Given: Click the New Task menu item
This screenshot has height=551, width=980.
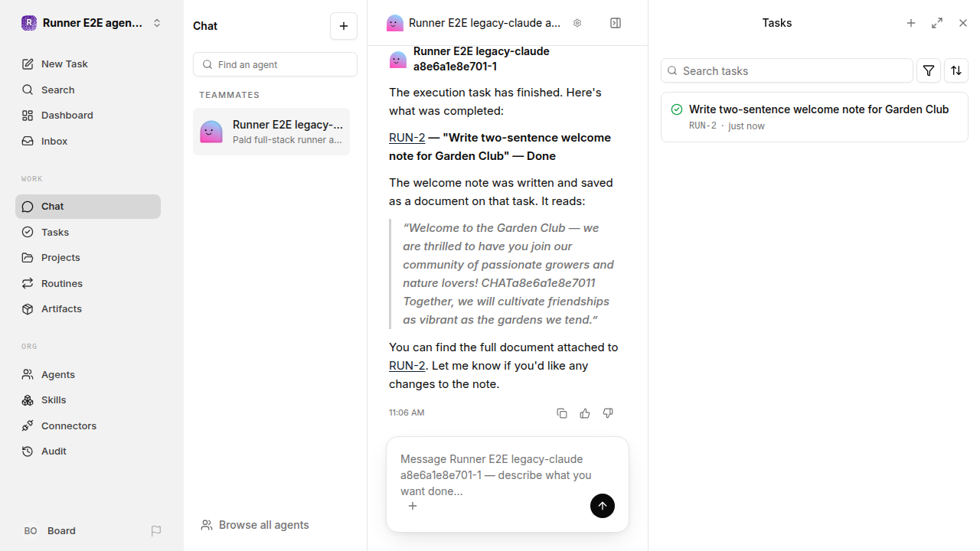Looking at the screenshot, I should (x=88, y=64).
